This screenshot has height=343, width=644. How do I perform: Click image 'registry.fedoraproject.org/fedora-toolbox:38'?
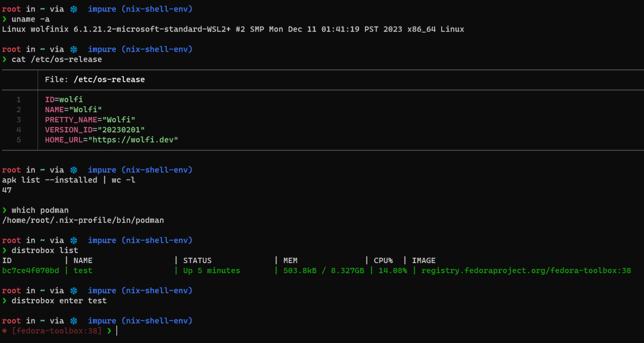526,271
